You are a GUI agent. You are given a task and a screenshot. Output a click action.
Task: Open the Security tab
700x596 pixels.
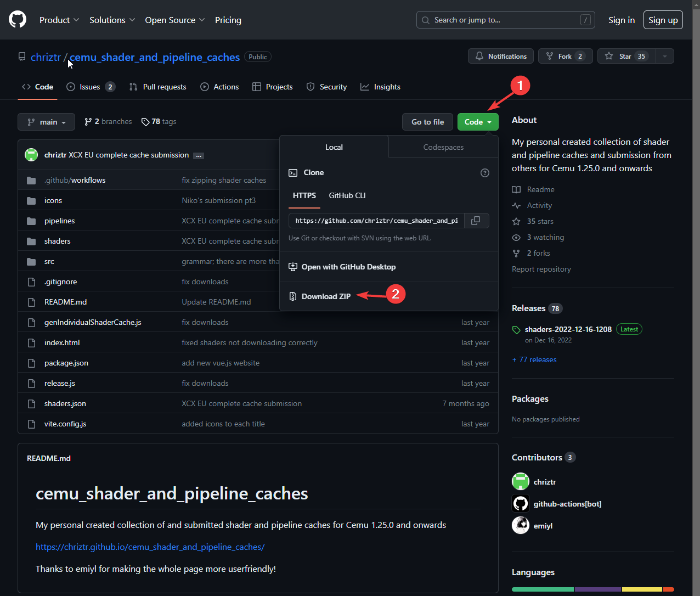tap(326, 87)
